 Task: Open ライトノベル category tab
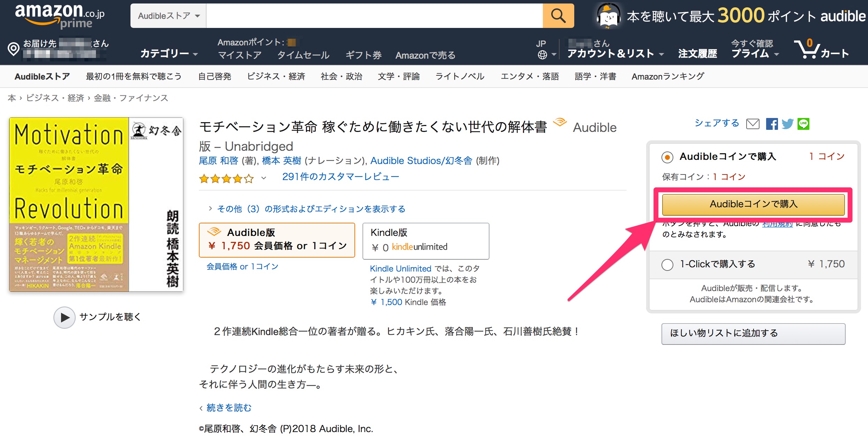point(460,76)
